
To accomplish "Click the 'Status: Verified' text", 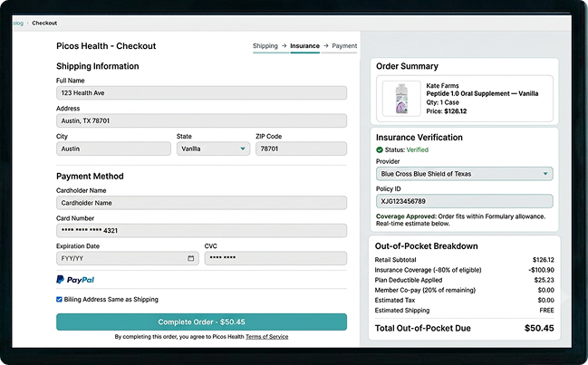I will click(x=407, y=150).
